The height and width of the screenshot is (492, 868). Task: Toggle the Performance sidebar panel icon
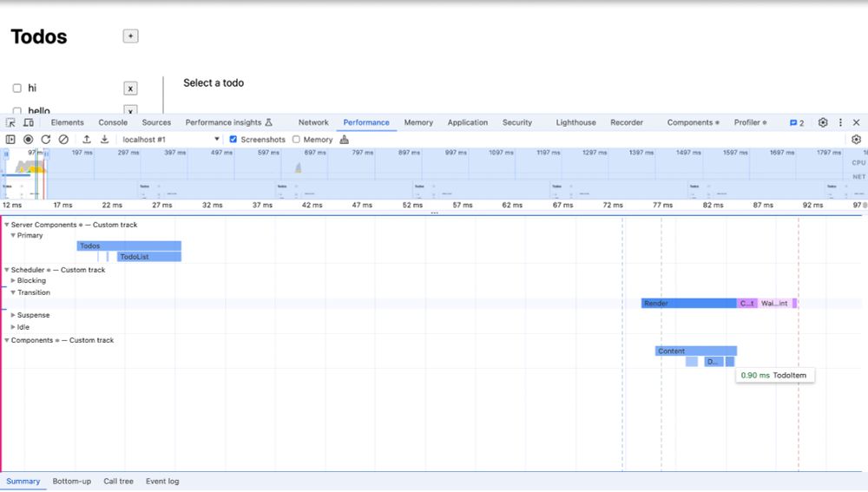(10, 140)
